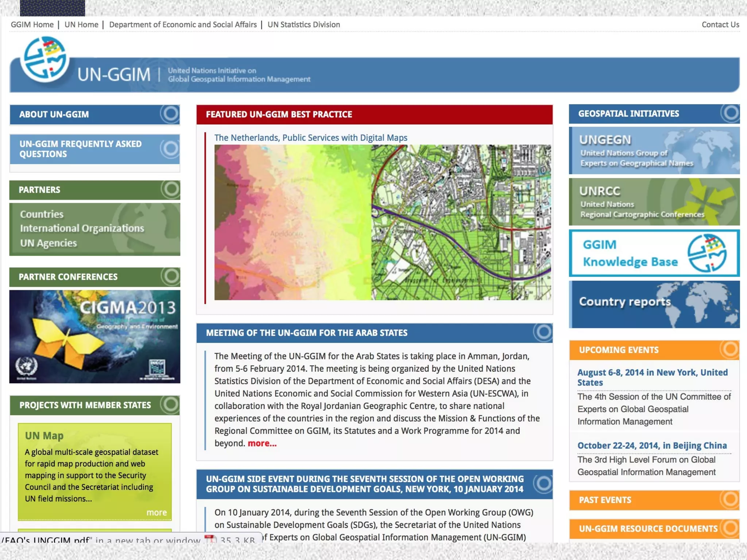The width and height of the screenshot is (747, 560).
Task: Click circle icon on Arab States meeting header
Action: [543, 332]
